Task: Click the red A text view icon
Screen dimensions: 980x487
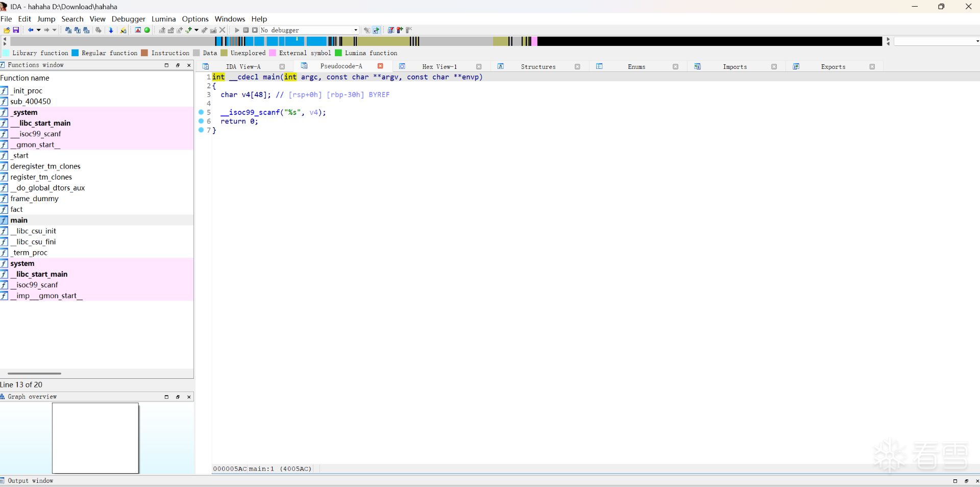Action: point(138,30)
